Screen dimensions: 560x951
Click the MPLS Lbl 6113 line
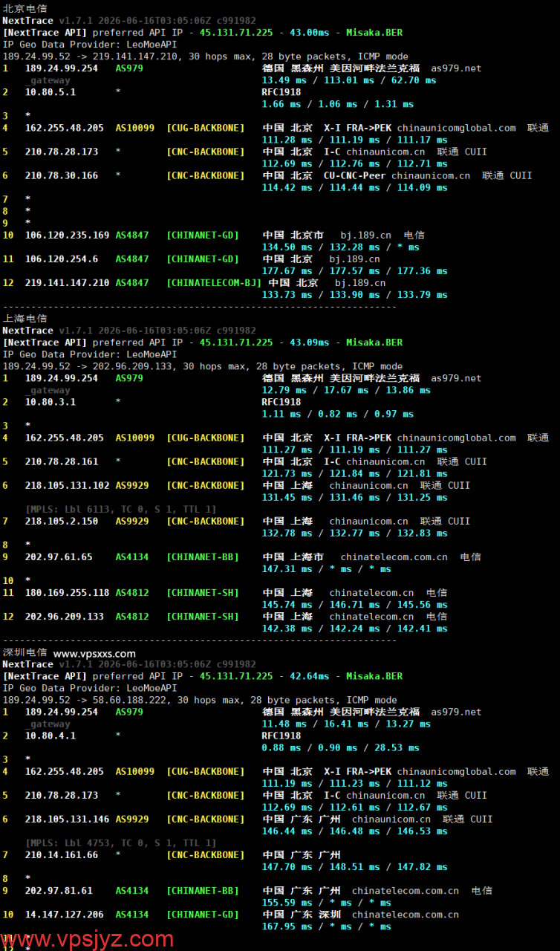pos(121,509)
